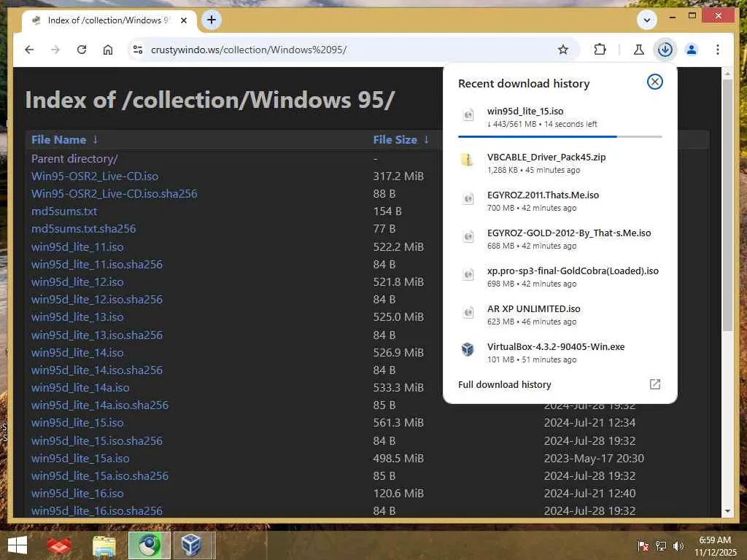The height and width of the screenshot is (560, 747).
Task: Click the File Name sort arrow
Action: pos(96,139)
